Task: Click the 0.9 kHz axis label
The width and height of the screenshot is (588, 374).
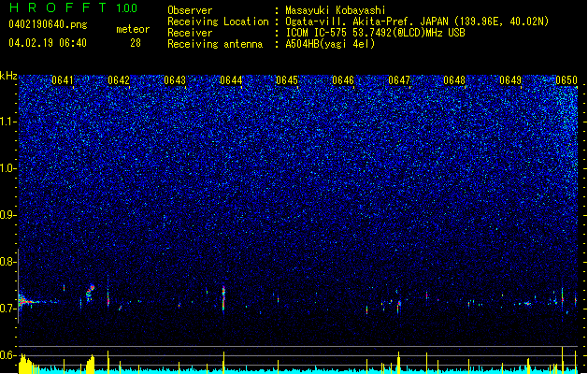Action: point(7,215)
